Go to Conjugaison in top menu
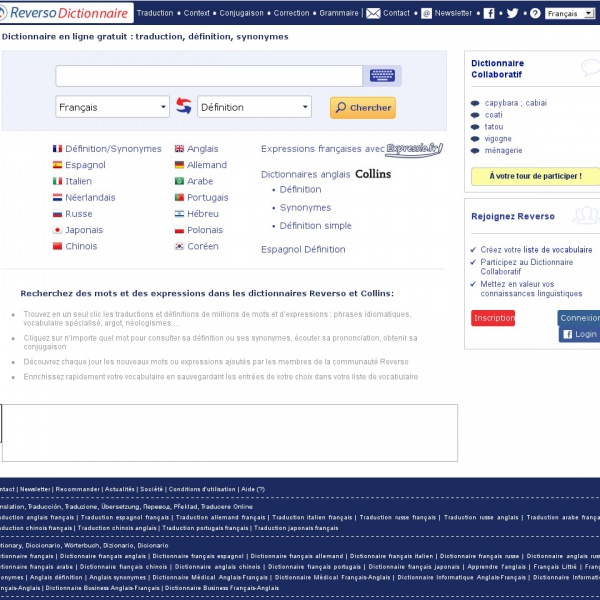 (x=242, y=13)
